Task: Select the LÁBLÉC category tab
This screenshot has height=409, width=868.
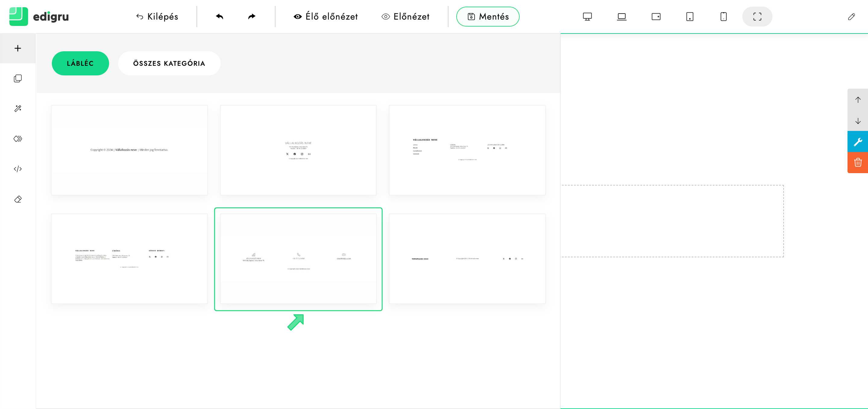Action: pos(80,63)
